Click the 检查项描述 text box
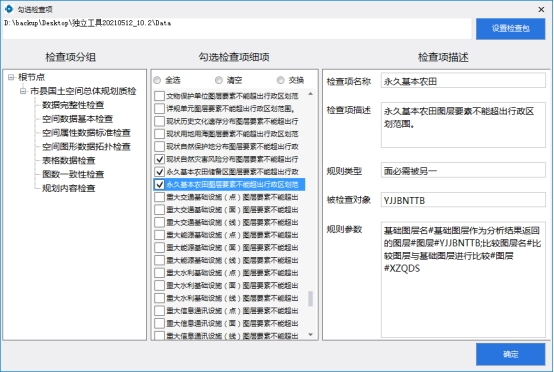The width and height of the screenshot is (554, 372). pos(463,125)
